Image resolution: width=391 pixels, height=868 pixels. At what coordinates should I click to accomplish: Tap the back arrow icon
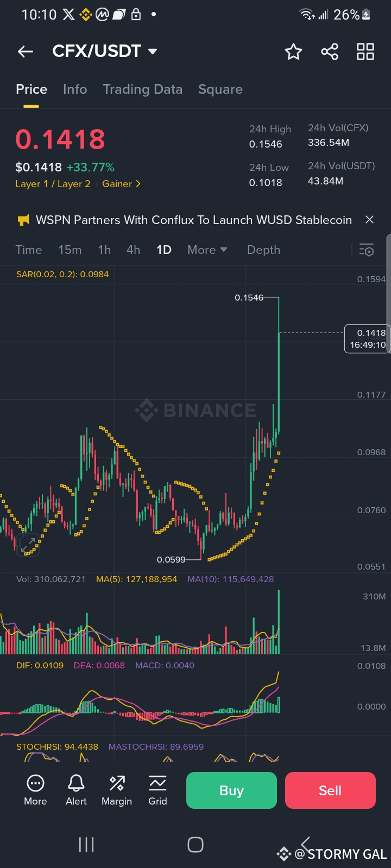point(26,52)
